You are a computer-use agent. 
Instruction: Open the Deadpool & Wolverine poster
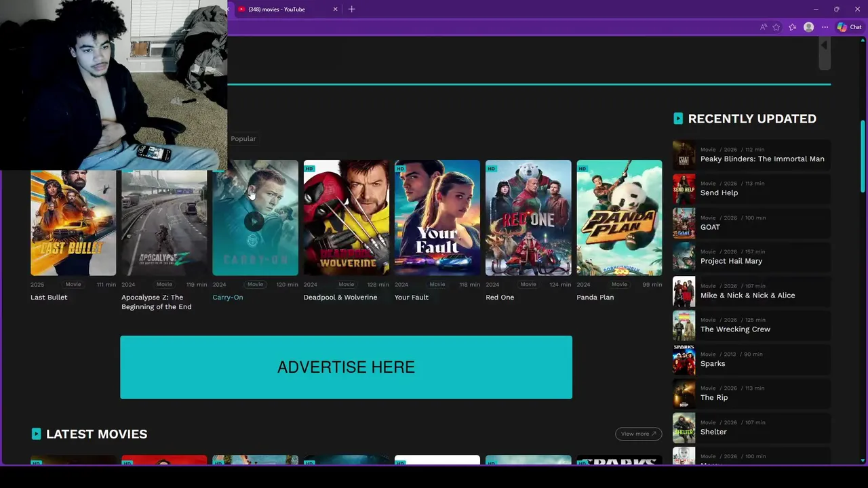point(347,218)
